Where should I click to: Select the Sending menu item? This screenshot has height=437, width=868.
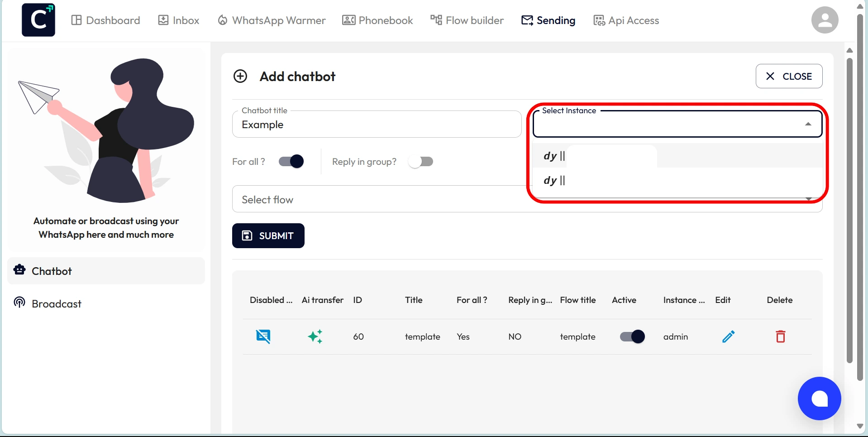[x=548, y=20]
